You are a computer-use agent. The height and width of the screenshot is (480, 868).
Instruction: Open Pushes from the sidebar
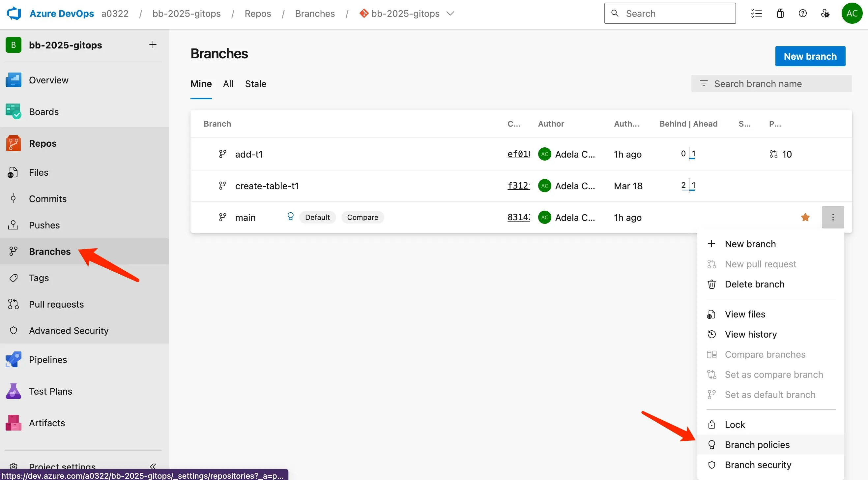pos(44,225)
